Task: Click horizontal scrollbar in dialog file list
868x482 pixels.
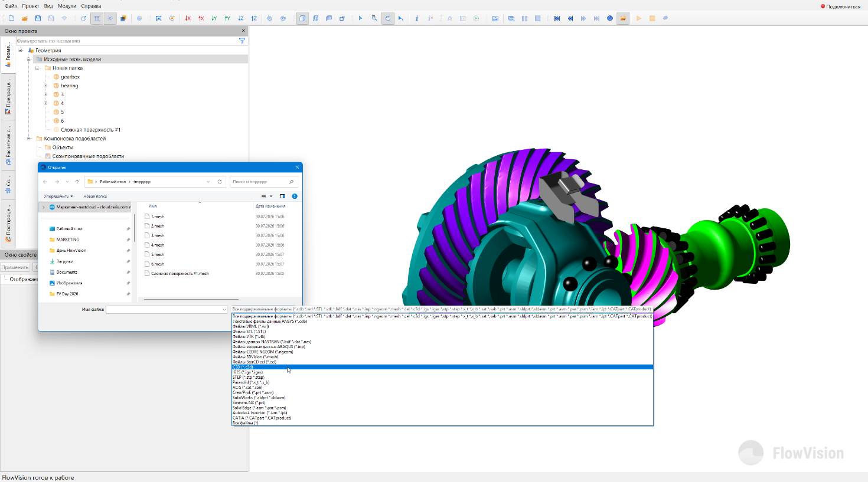Action: [x=191, y=299]
